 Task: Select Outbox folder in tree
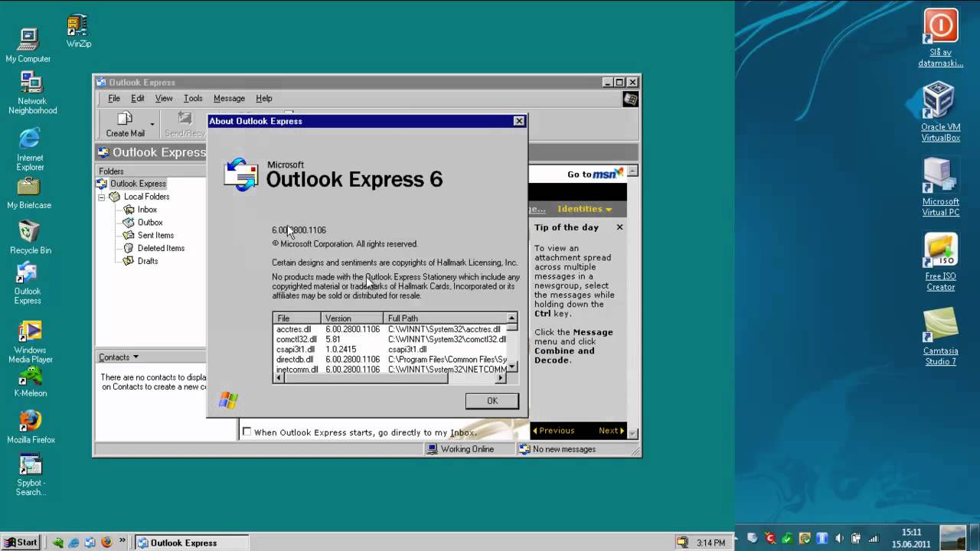(x=149, y=223)
